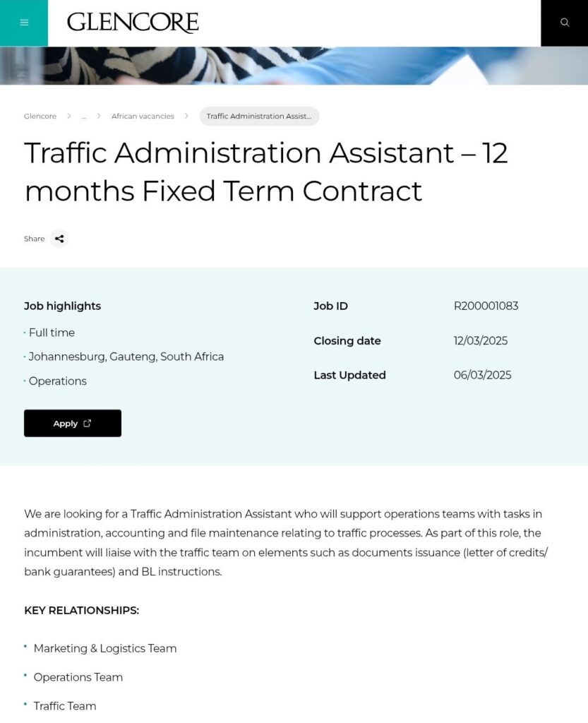Click the Marketing & Logistics Team bullet
588x723 pixels.
coord(105,648)
